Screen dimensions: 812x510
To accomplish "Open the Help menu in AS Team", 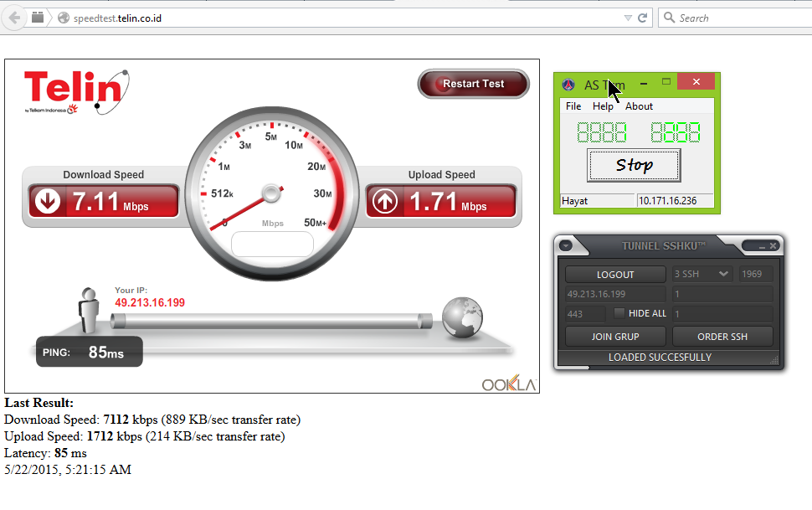I will click(x=603, y=106).
